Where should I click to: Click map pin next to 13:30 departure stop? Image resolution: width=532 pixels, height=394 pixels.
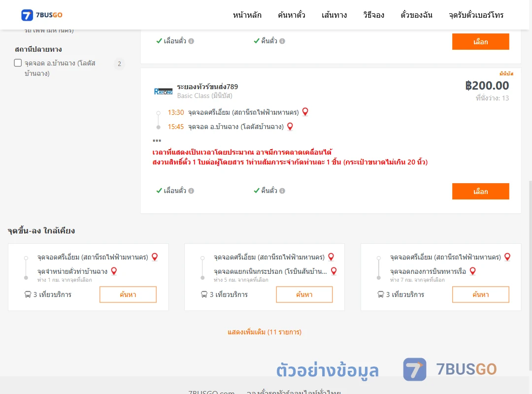pos(305,112)
